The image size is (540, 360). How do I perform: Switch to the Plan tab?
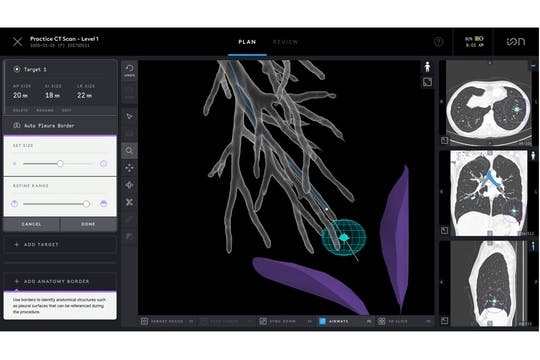pos(247,42)
